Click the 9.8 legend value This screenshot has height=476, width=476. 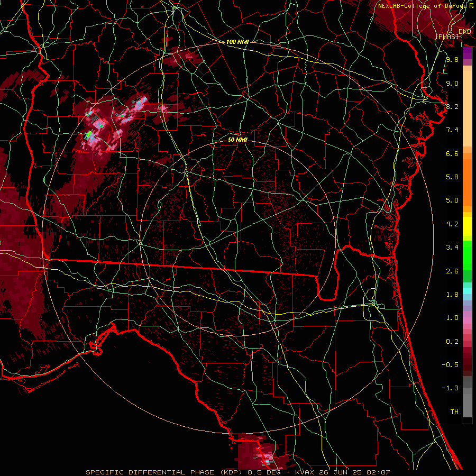tap(452, 59)
